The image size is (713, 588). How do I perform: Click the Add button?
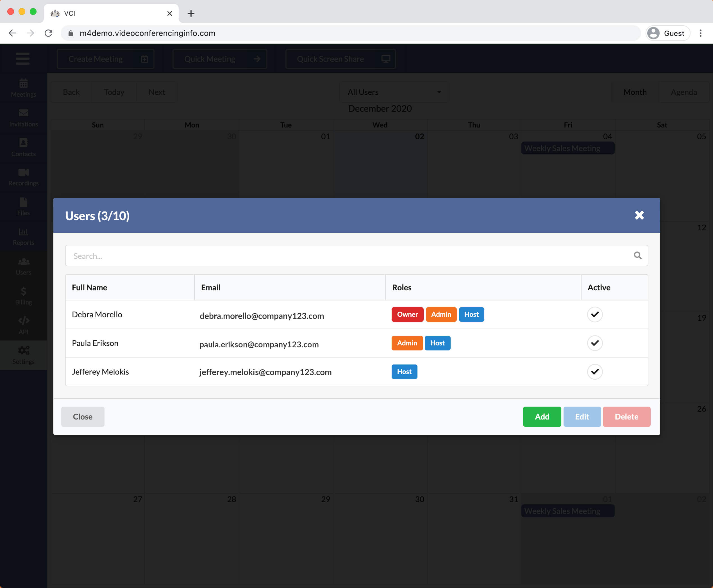tap(542, 417)
